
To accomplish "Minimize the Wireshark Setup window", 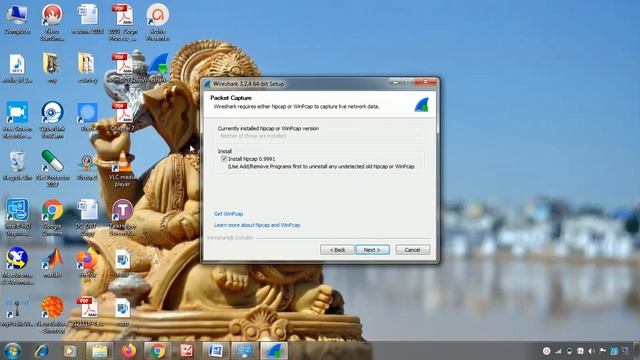I will pos(395,82).
